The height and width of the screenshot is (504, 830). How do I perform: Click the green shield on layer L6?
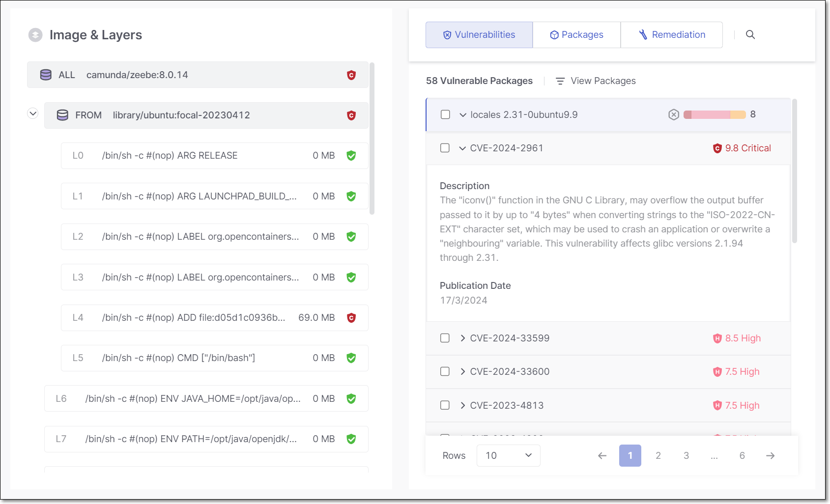click(351, 399)
